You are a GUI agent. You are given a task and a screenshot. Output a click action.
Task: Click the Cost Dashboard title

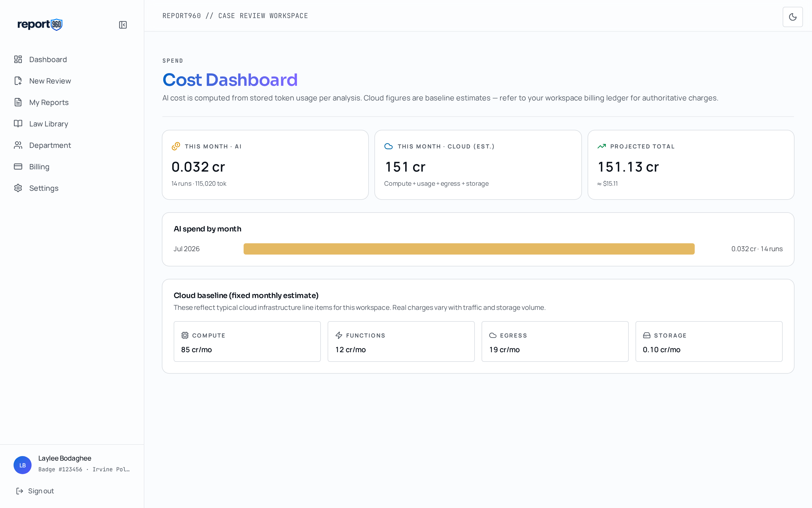[x=230, y=80]
